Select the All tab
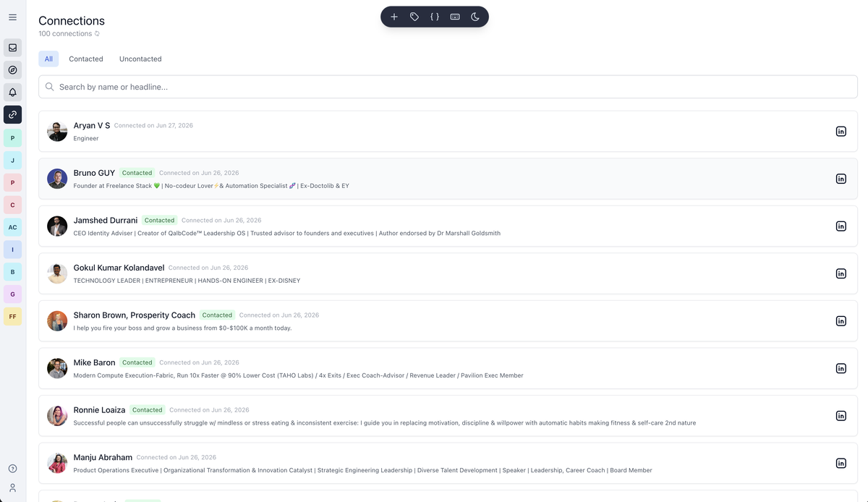Viewport: 868px width, 502px height. [x=48, y=59]
